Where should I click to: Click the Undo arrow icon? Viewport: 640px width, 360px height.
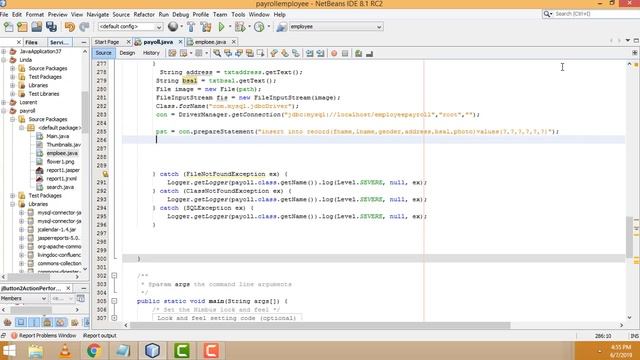(70, 27)
